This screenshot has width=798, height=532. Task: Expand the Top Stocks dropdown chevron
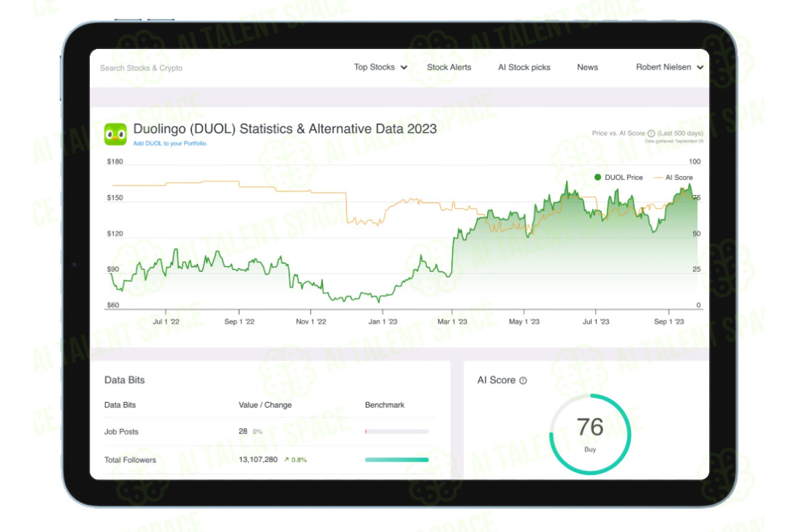(404, 68)
